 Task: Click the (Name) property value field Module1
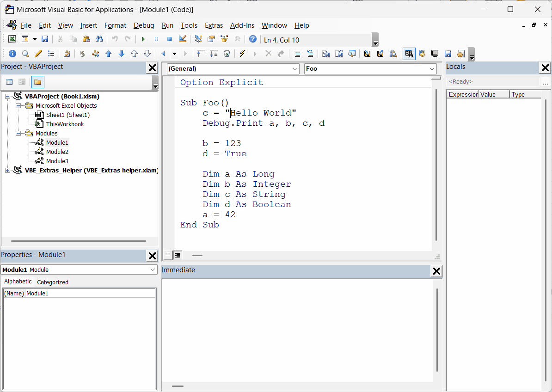(91, 293)
